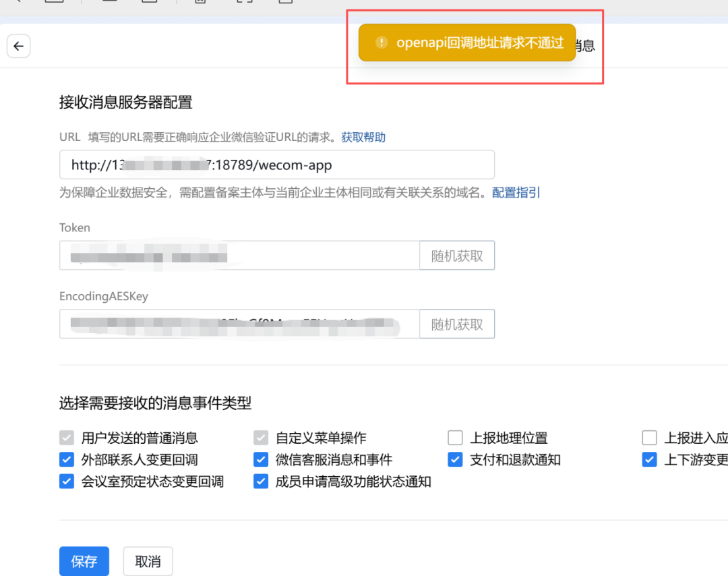Open the 配置指引 configuration guide link
This screenshot has height=576, width=728.
(x=516, y=192)
